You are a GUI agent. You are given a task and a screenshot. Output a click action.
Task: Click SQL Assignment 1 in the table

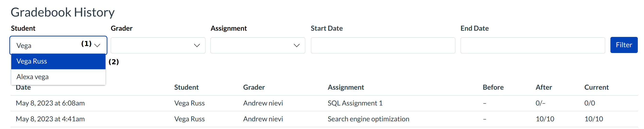355,103
